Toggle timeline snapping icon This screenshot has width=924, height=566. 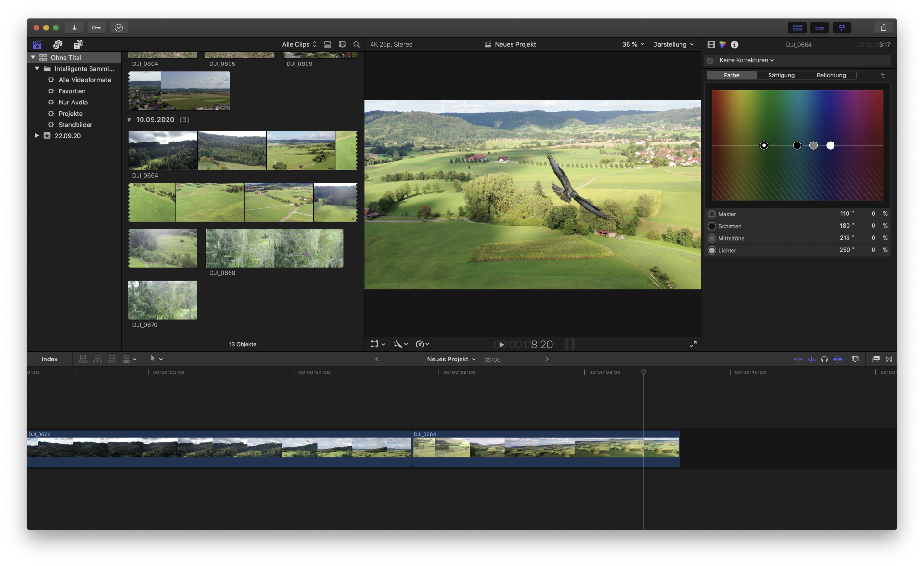click(837, 359)
